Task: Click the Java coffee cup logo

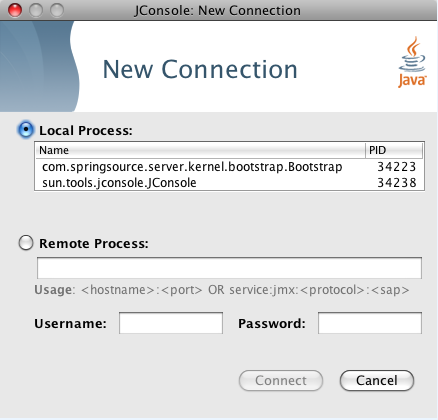Action: (x=412, y=62)
